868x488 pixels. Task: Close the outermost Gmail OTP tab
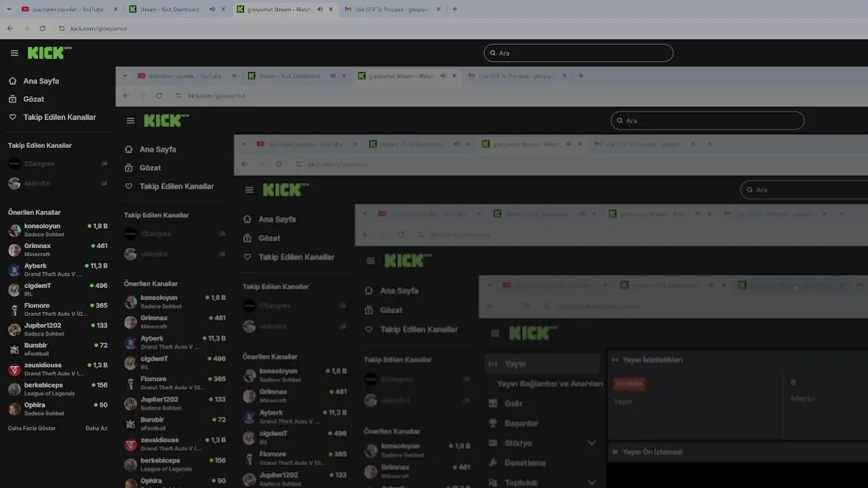439,9
